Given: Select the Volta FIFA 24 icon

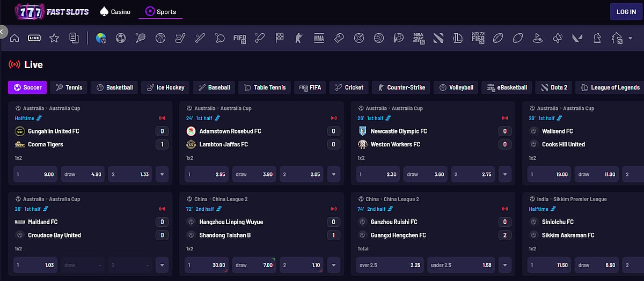Looking at the screenshot, I should [x=478, y=38].
